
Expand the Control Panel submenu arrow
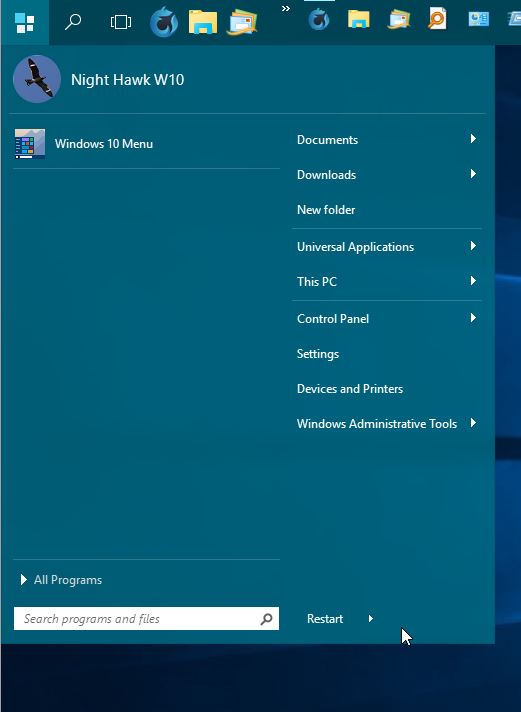[x=473, y=318]
